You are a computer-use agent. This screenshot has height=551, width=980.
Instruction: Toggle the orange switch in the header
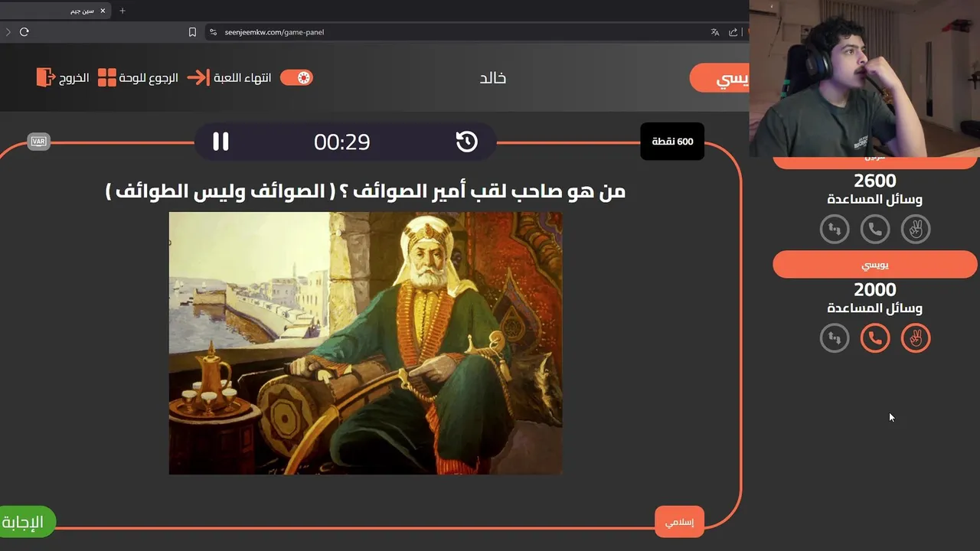[296, 77]
